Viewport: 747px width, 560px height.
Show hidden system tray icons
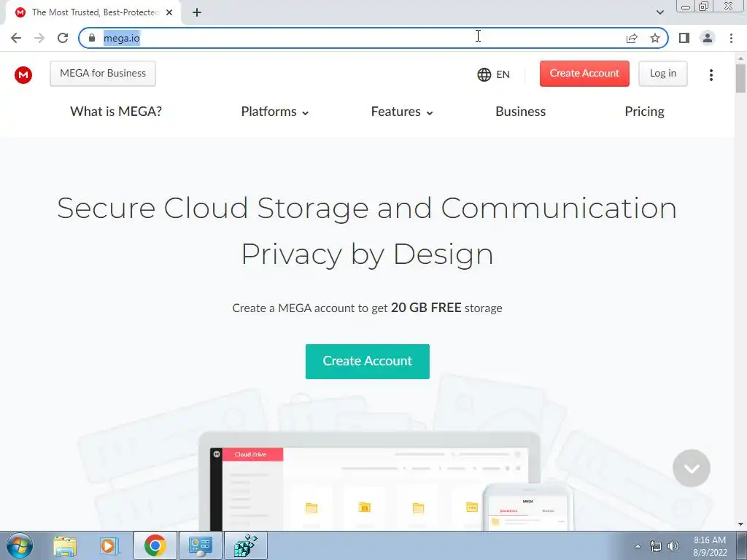point(638,546)
